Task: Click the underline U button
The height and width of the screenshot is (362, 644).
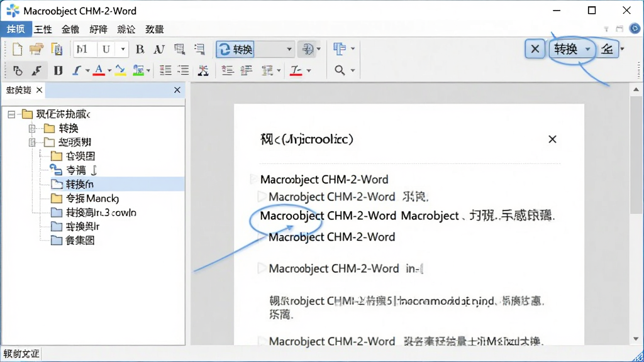Action: (106, 49)
